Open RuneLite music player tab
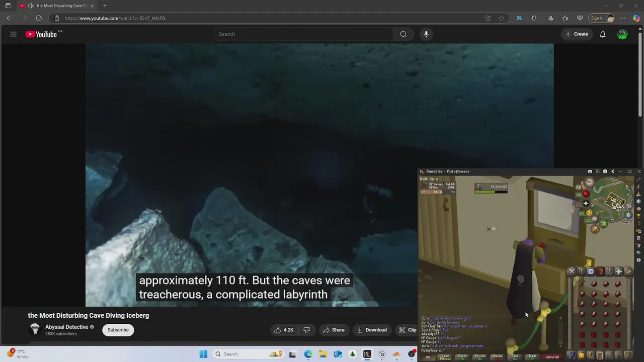 tap(628, 355)
